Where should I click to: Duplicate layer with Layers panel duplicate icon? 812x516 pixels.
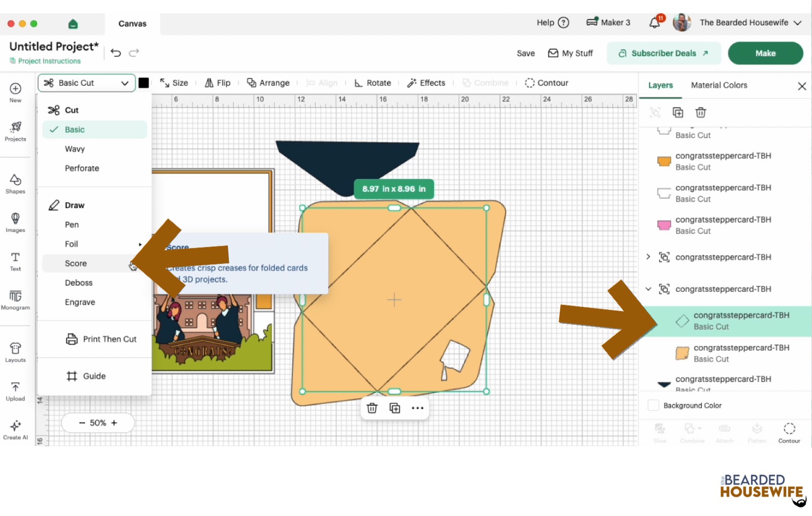678,112
